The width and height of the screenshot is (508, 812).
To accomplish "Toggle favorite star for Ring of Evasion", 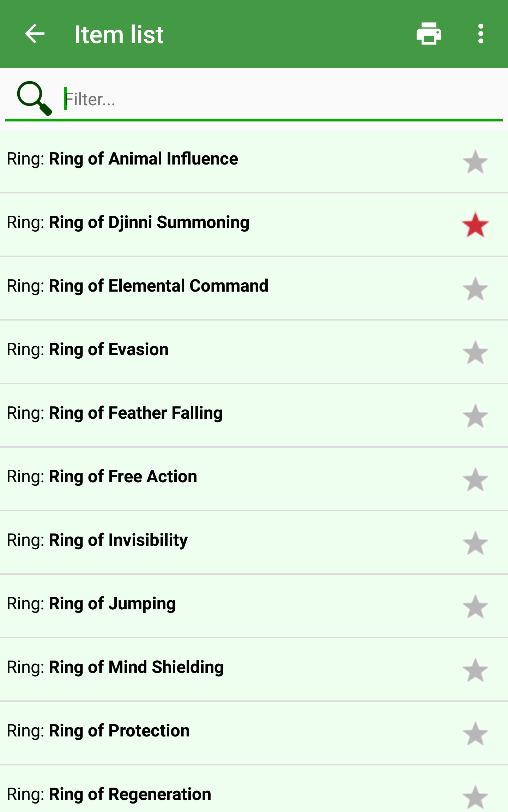I will coord(475,352).
